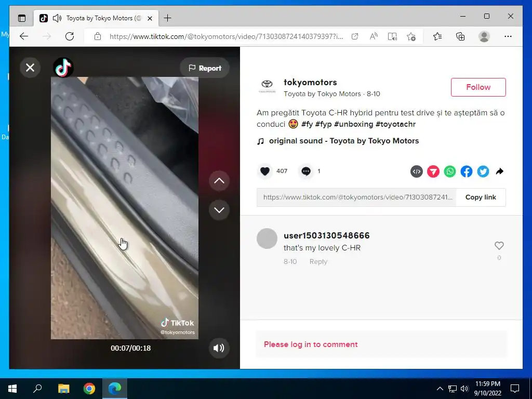Screen dimensions: 532x399
Task: Open File Explorer from taskbar
Action: (x=63, y=389)
